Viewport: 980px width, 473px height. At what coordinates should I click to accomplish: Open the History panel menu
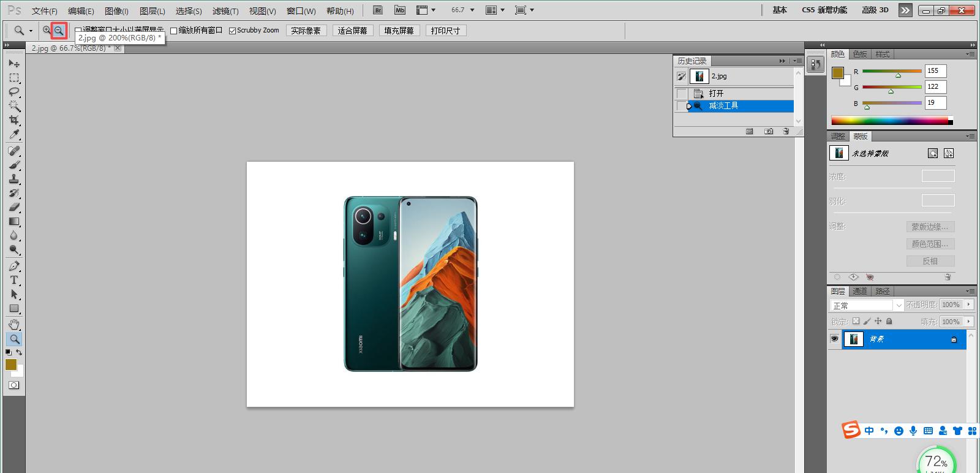(x=797, y=61)
